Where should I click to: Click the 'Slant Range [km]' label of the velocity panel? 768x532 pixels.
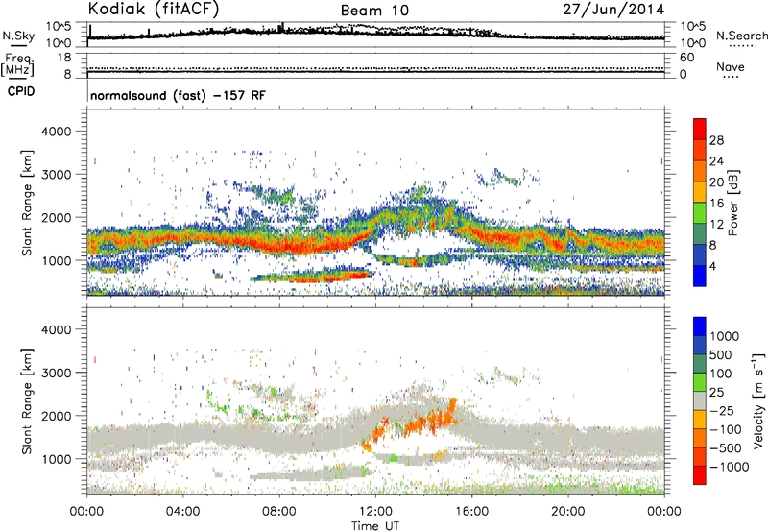(x=27, y=401)
